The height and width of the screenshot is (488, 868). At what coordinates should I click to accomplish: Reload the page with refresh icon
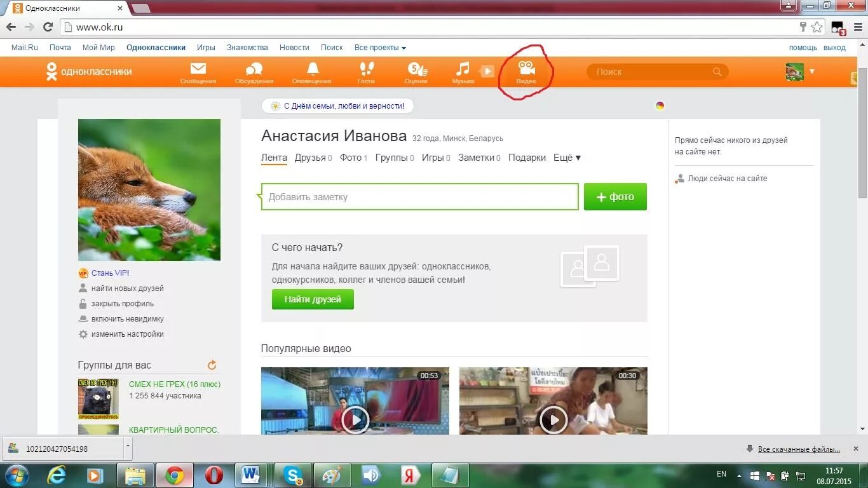tap(48, 27)
